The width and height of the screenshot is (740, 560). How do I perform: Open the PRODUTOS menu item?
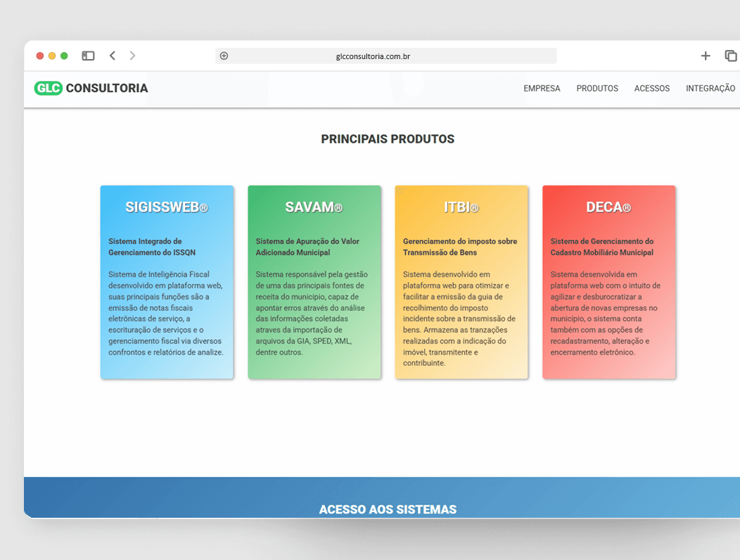tap(597, 88)
